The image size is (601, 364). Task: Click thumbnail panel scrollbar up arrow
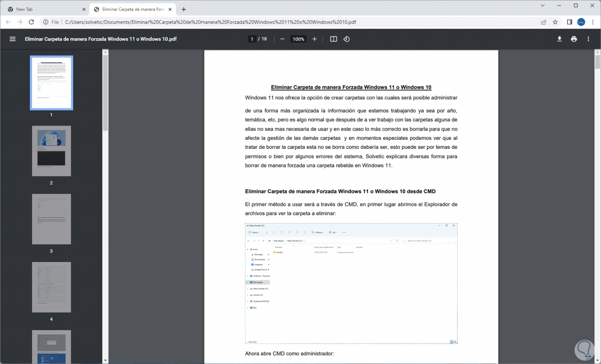pos(105,52)
